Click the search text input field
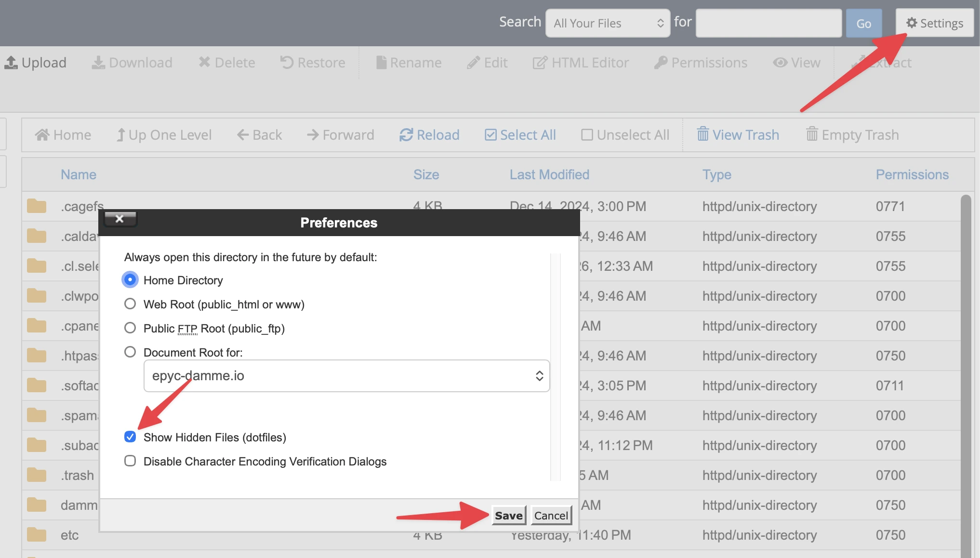Viewport: 980px width, 558px height. (x=769, y=23)
